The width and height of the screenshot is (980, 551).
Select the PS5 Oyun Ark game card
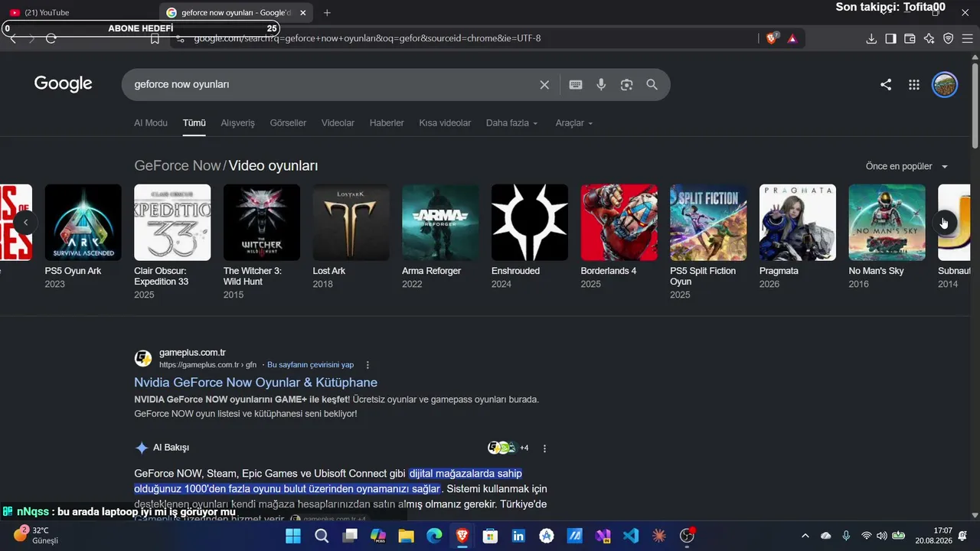[83, 237]
